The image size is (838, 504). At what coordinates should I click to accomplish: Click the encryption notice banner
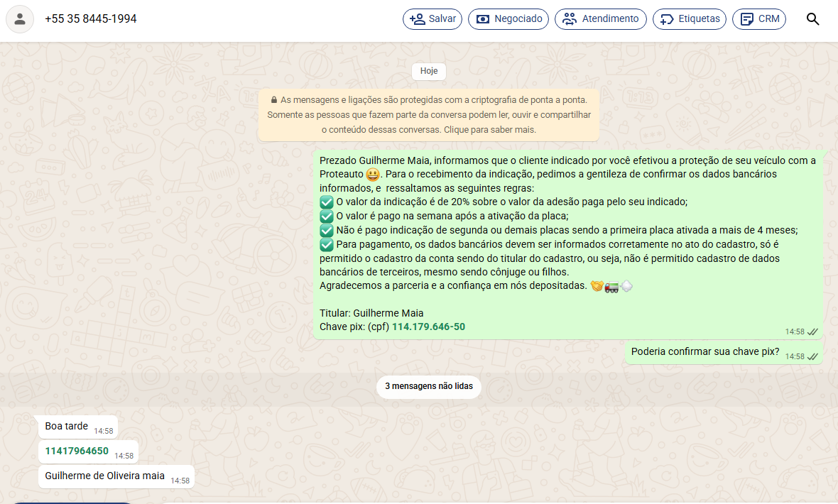428,115
